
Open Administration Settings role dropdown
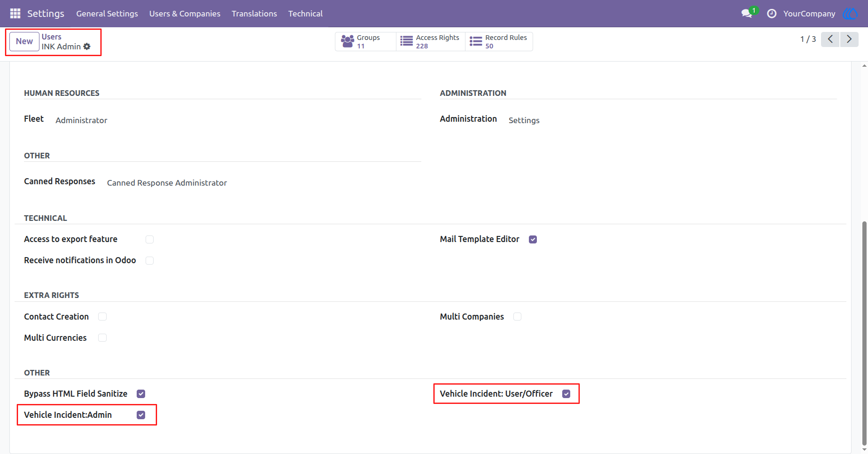point(524,120)
